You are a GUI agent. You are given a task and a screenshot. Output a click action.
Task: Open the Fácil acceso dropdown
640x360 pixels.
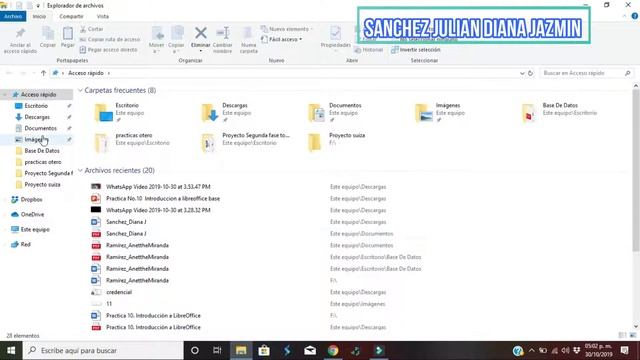(282, 39)
